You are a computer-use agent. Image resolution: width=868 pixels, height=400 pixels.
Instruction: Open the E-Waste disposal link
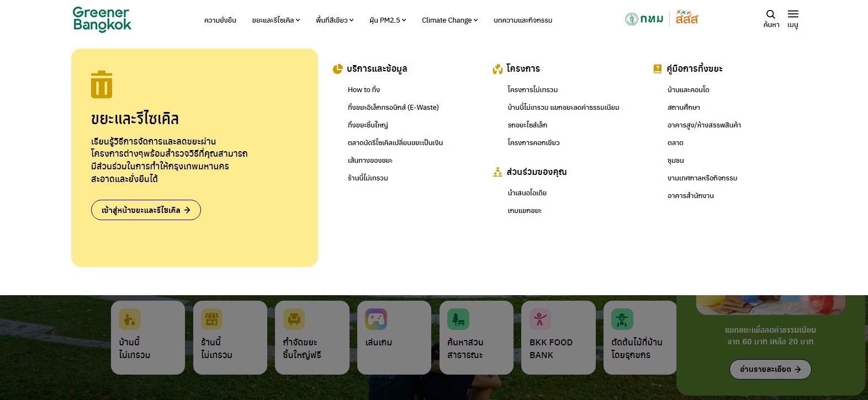393,108
